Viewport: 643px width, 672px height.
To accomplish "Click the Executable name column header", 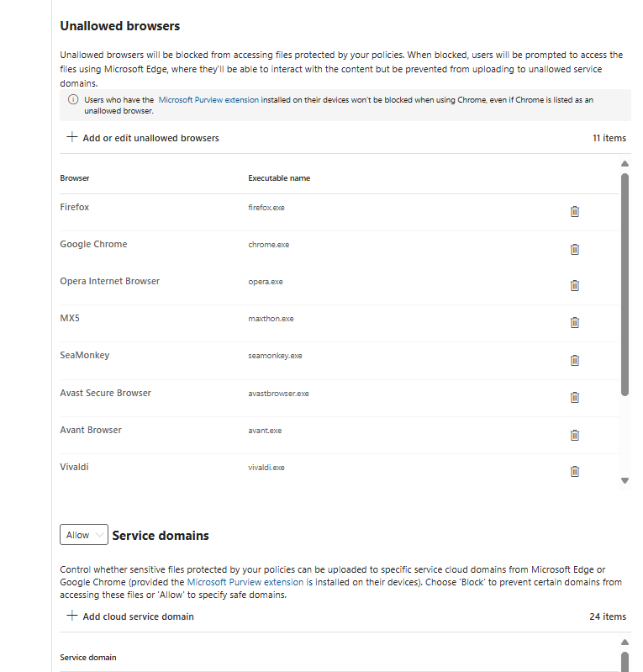I will (279, 178).
